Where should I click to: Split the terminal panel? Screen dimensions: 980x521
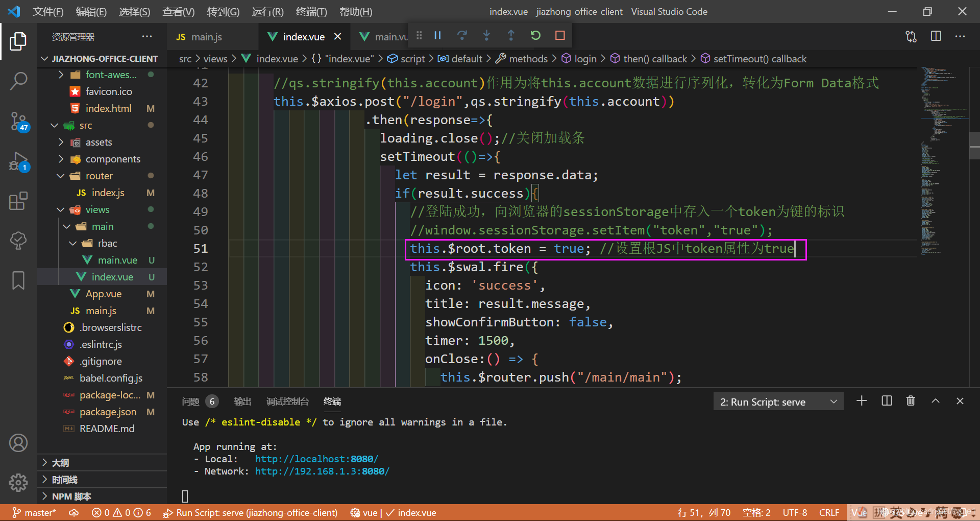pos(887,401)
